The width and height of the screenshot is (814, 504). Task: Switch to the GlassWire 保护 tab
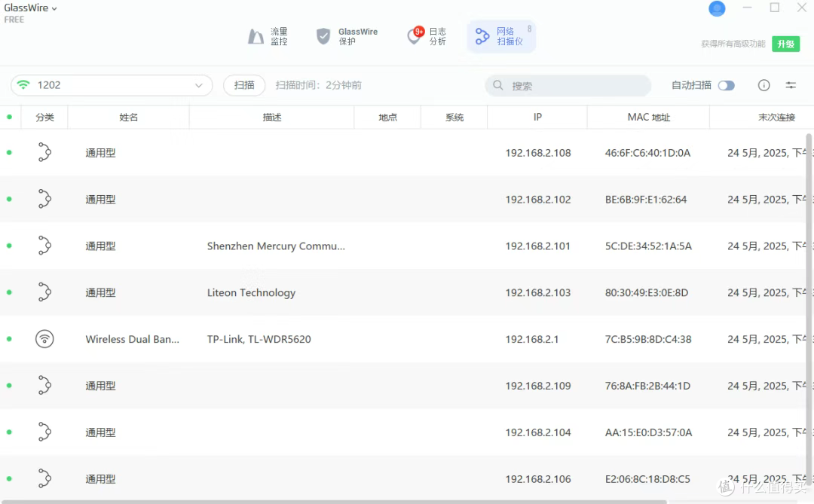click(347, 36)
